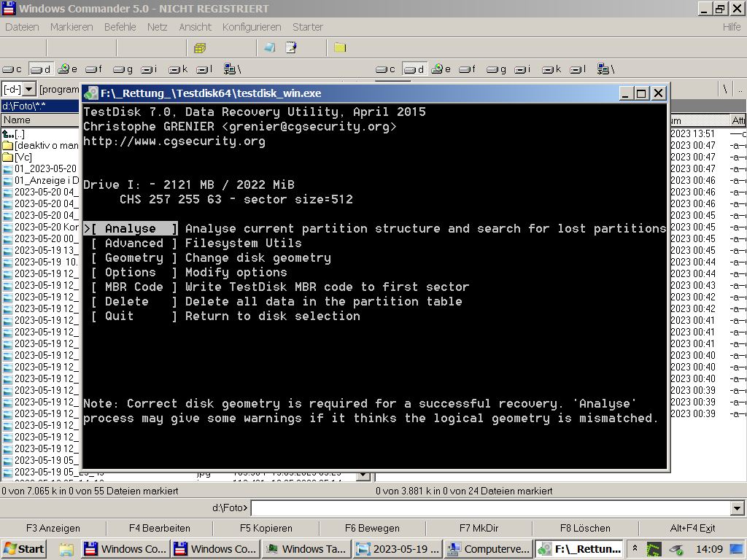Open the command line history dropdown
747x560 pixels.
(x=737, y=508)
